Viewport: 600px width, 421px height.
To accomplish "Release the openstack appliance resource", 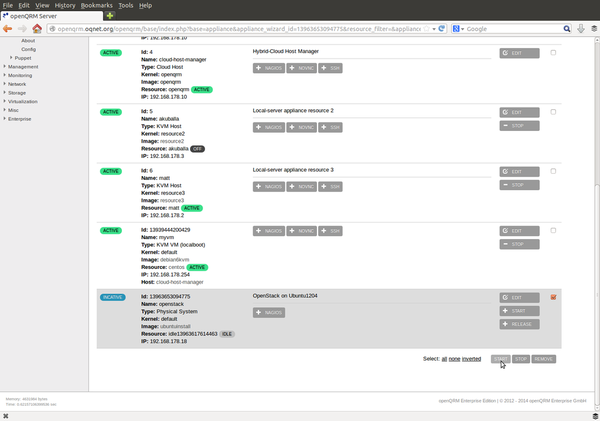I will click(x=519, y=324).
